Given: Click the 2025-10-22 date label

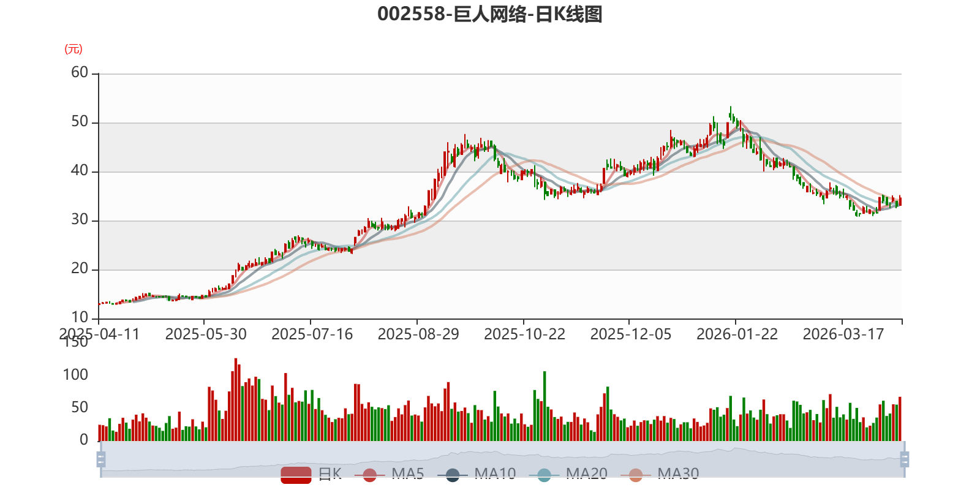Looking at the screenshot, I should (x=525, y=334).
